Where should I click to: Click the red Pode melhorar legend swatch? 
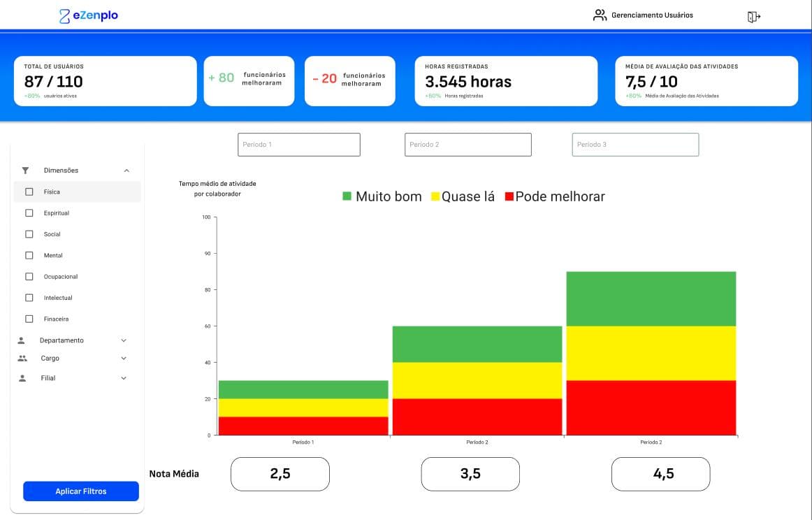(x=509, y=196)
